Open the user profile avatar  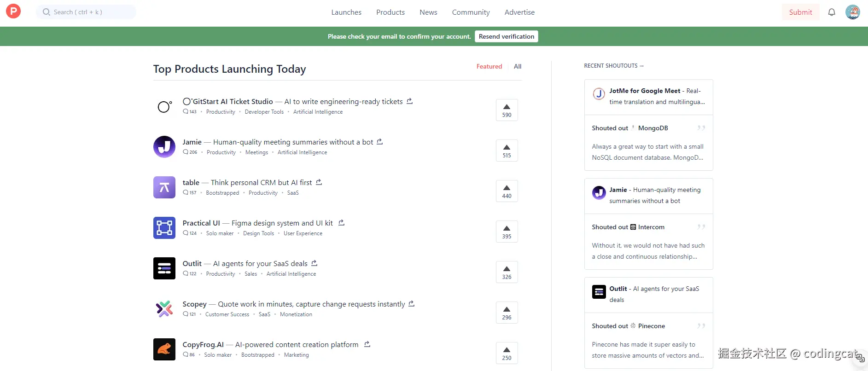(x=853, y=12)
